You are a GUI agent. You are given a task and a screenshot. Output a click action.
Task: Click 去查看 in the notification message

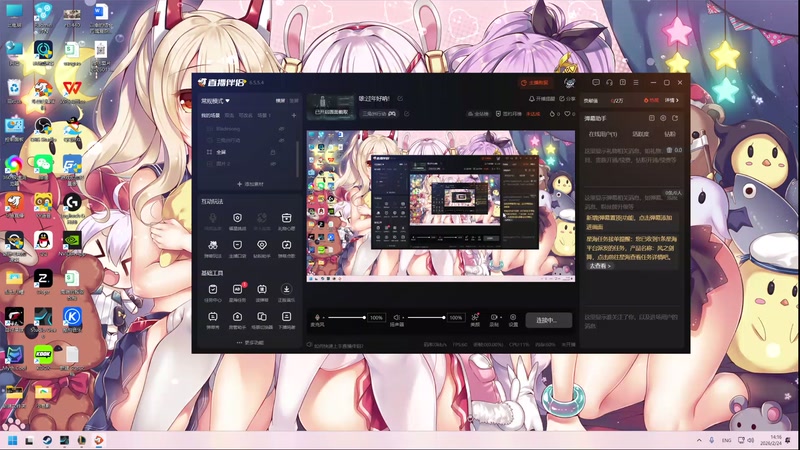(600, 266)
